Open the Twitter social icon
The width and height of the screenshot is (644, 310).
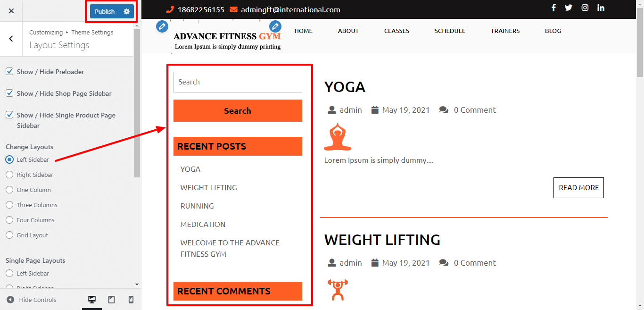tap(569, 8)
